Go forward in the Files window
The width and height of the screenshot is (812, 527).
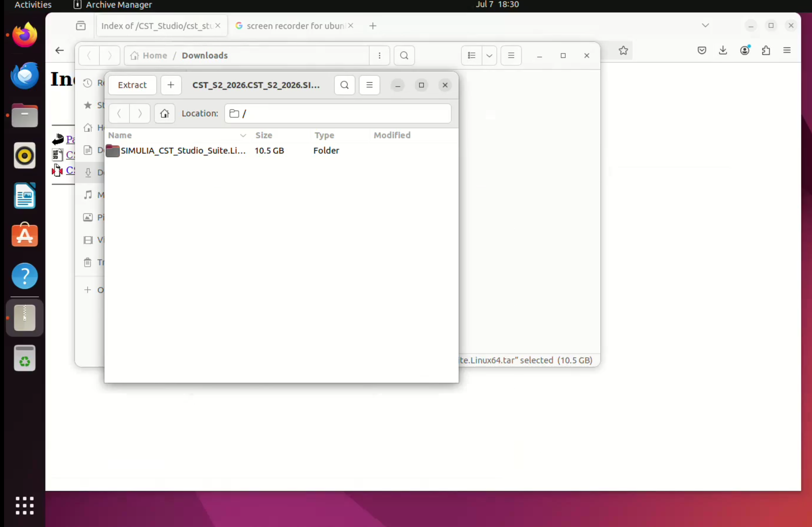[110, 55]
